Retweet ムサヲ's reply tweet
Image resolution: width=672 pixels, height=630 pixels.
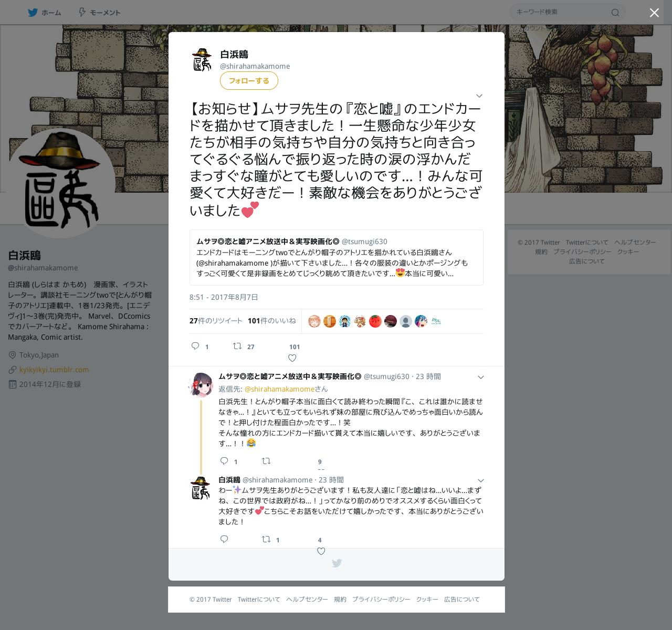click(x=266, y=461)
